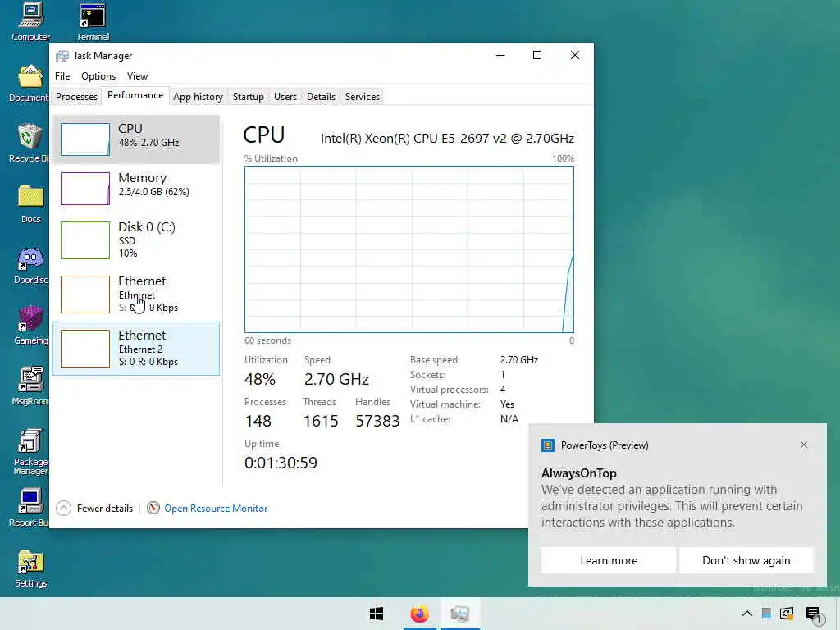Launch the MsgRoom desktop shortcut
Screen dimensions: 840x630
30,386
